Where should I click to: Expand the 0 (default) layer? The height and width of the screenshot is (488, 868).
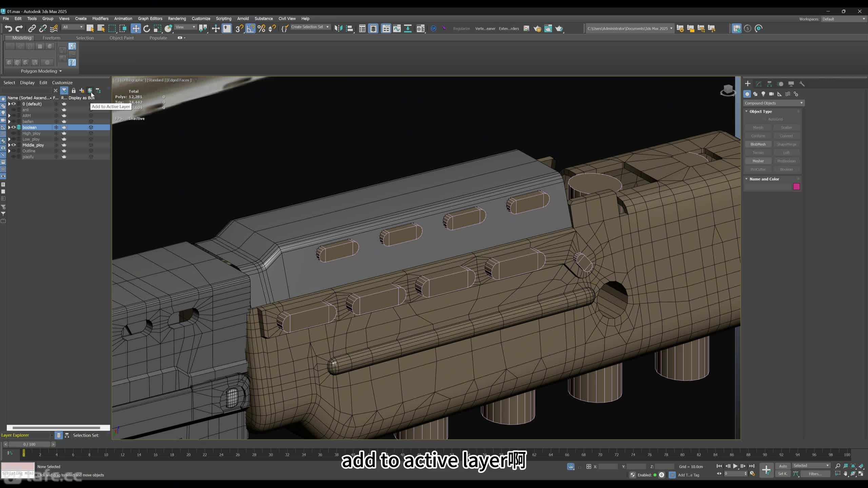click(x=9, y=104)
